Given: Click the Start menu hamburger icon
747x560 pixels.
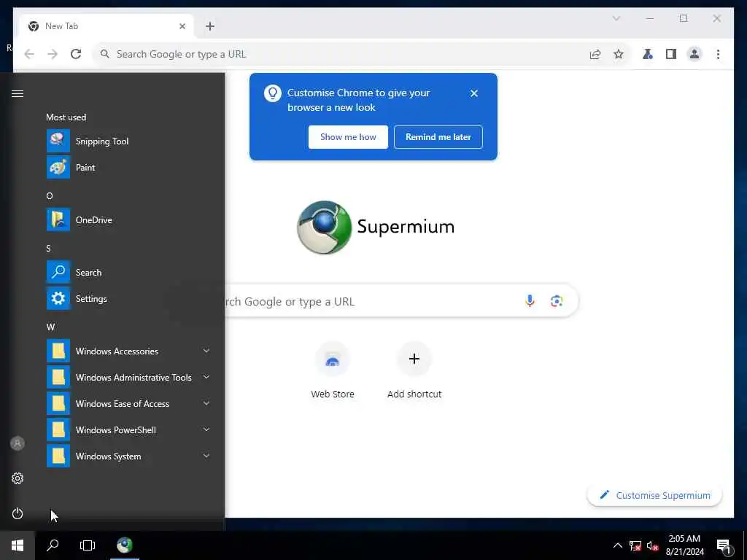Looking at the screenshot, I should (18, 94).
